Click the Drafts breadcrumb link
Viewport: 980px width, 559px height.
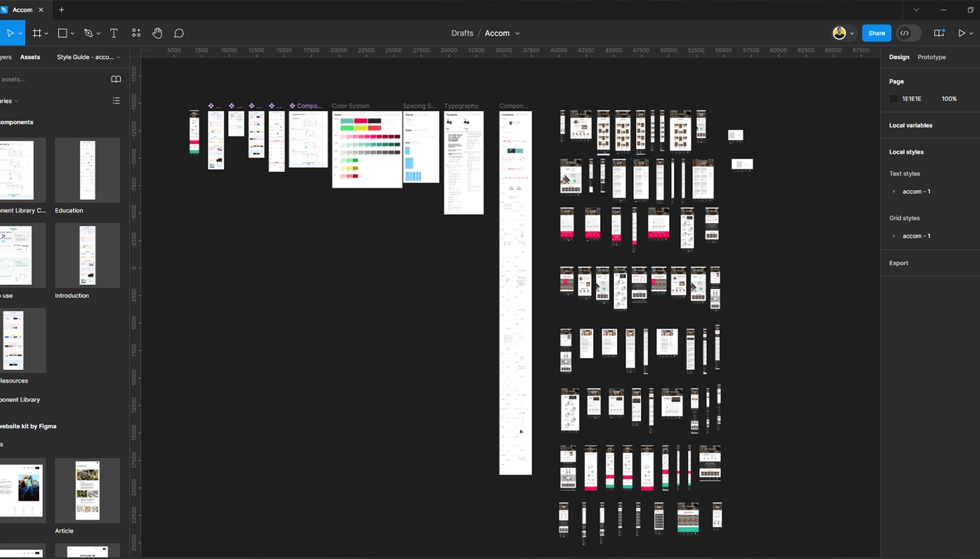(x=462, y=33)
